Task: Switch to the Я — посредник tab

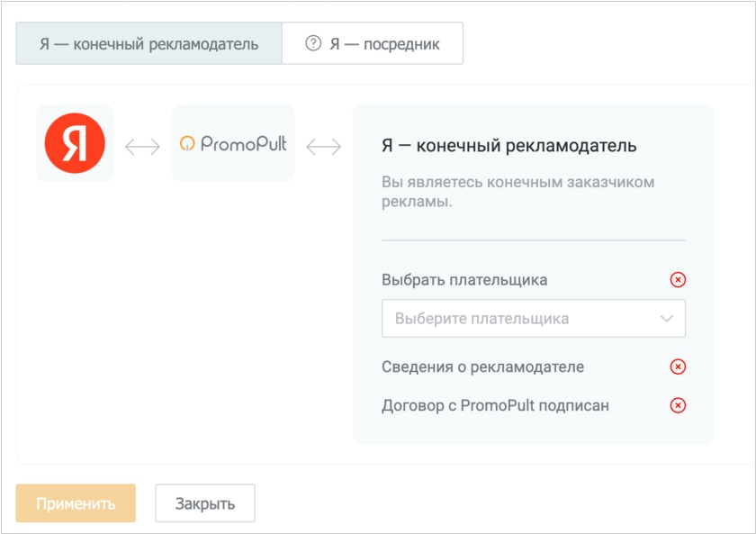Action: [373, 43]
